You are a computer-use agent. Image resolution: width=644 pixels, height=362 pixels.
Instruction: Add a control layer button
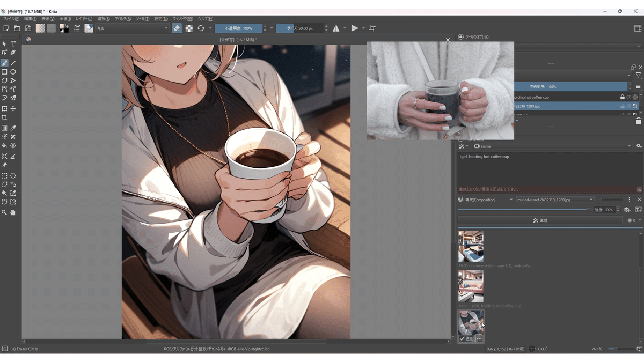627,210
